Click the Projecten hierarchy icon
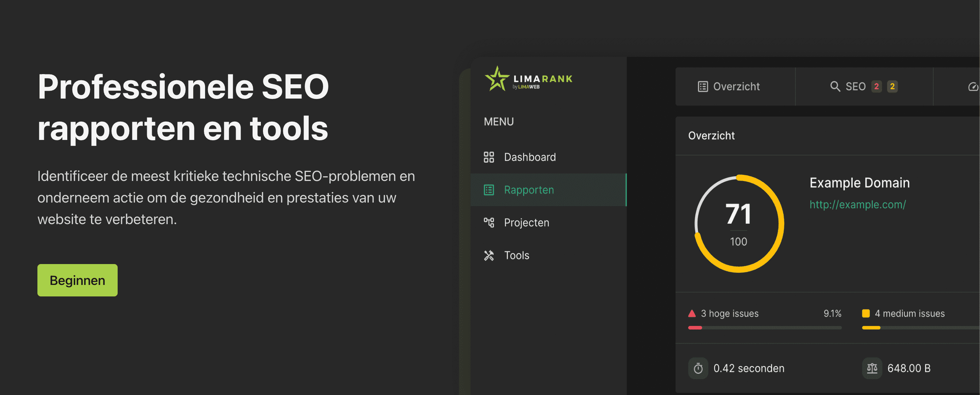The image size is (980, 395). (x=489, y=223)
